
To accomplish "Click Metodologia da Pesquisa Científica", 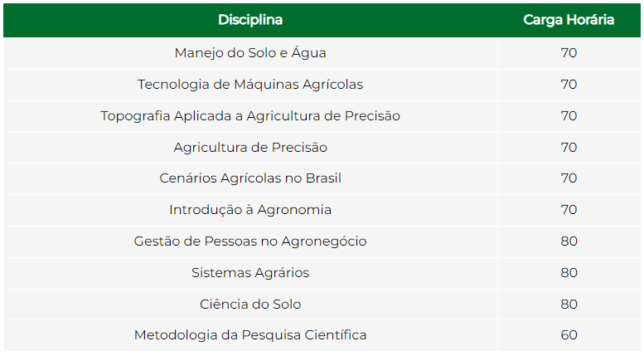I will pos(250,336).
